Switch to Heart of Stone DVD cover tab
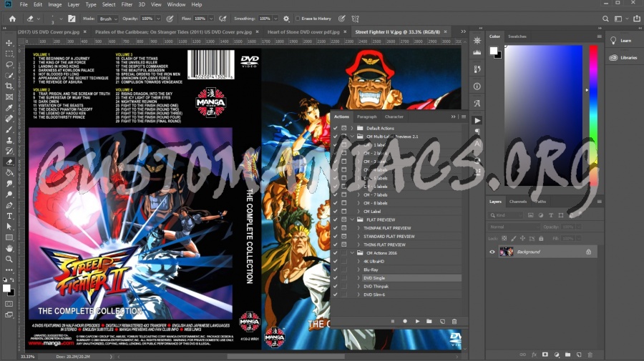Screen dimensions: 644x361 coord(303,31)
